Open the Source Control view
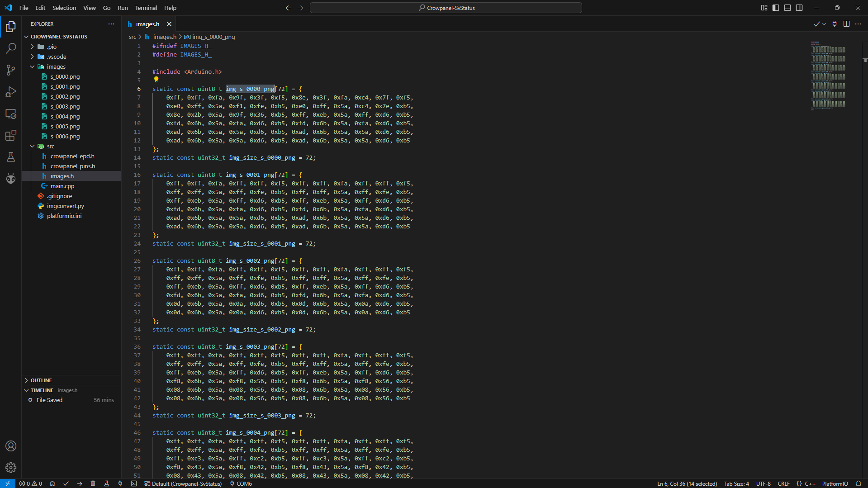The width and height of the screenshot is (868, 488). pos(11,70)
